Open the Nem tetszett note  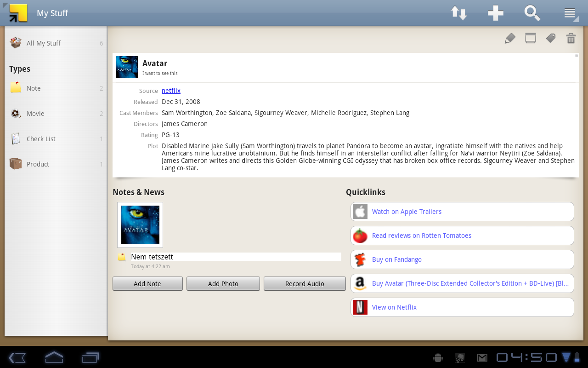point(236,257)
